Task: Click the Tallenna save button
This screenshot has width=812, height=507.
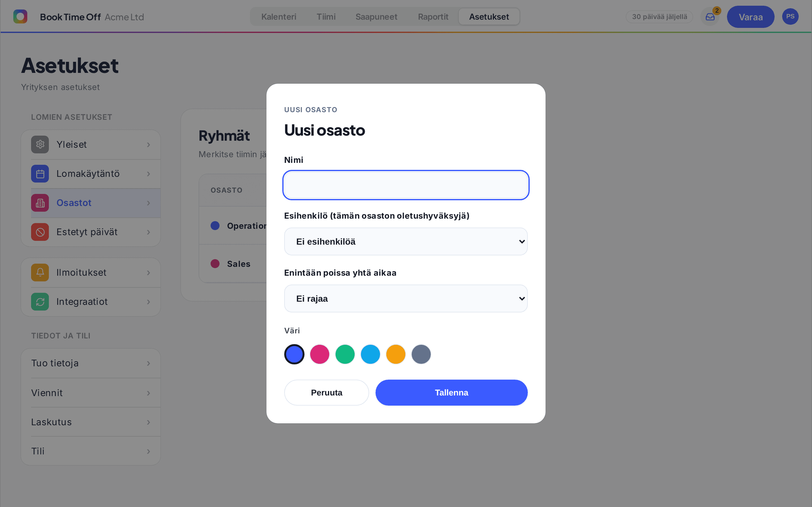Action: [x=451, y=393]
